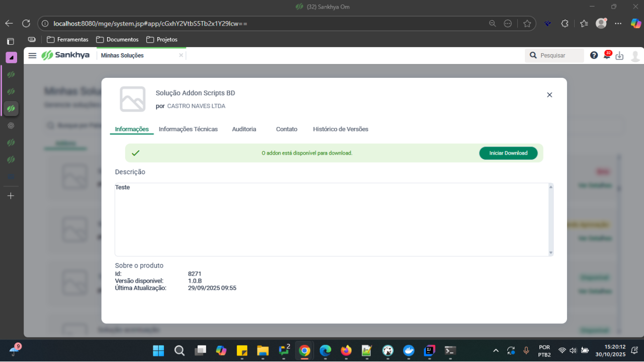
Task: Click the address bar URL
Action: (150, 24)
